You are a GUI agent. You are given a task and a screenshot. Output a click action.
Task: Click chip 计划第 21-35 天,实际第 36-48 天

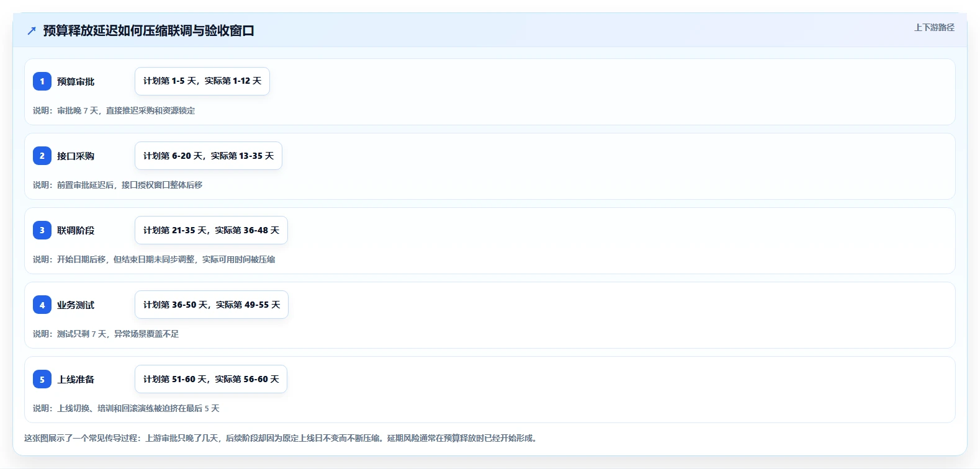coord(211,230)
